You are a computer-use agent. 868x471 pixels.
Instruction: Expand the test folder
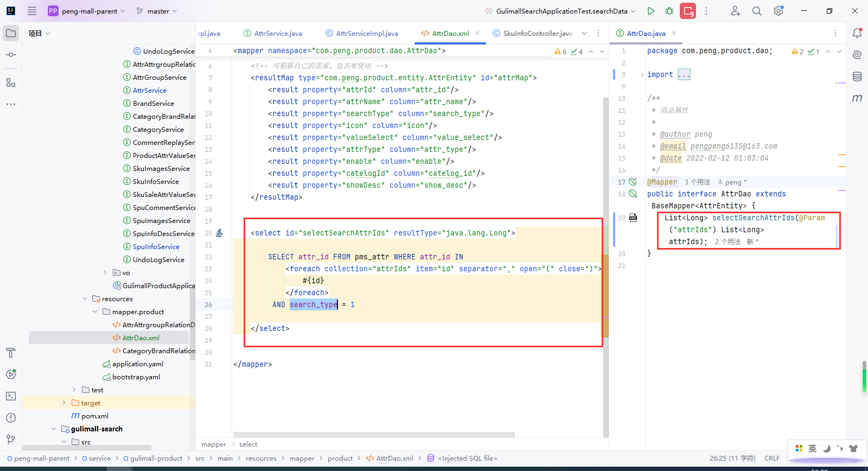click(74, 390)
